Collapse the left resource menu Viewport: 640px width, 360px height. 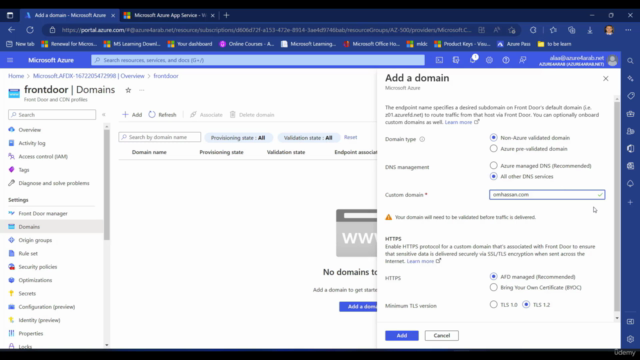pos(104,115)
